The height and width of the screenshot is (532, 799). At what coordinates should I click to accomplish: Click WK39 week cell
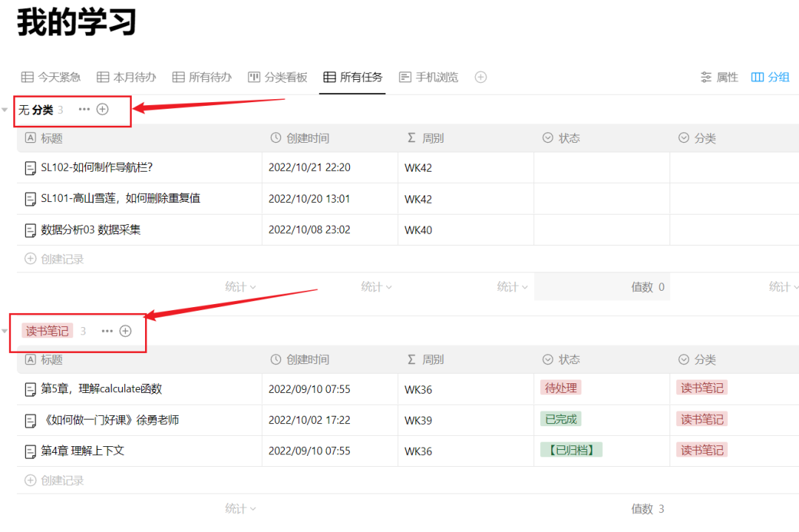(418, 421)
